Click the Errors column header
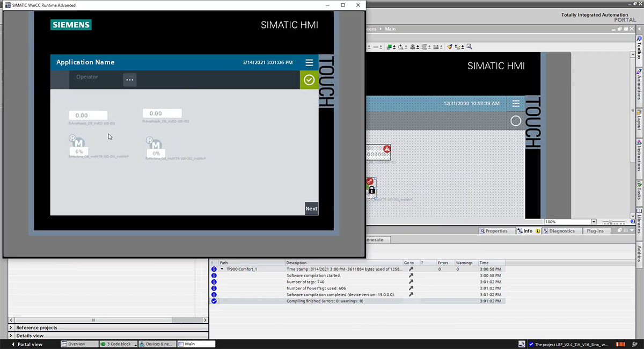Screen dimensions: 644x349 tap(445, 263)
